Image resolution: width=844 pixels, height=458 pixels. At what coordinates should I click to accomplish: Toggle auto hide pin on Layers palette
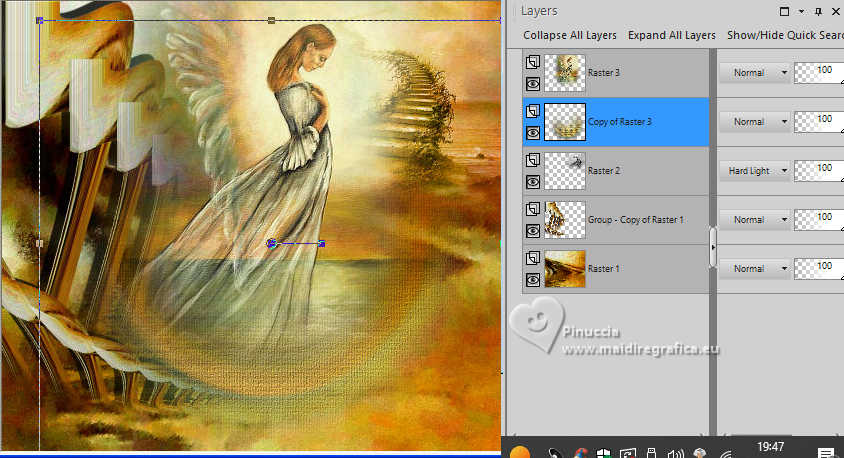[x=818, y=11]
